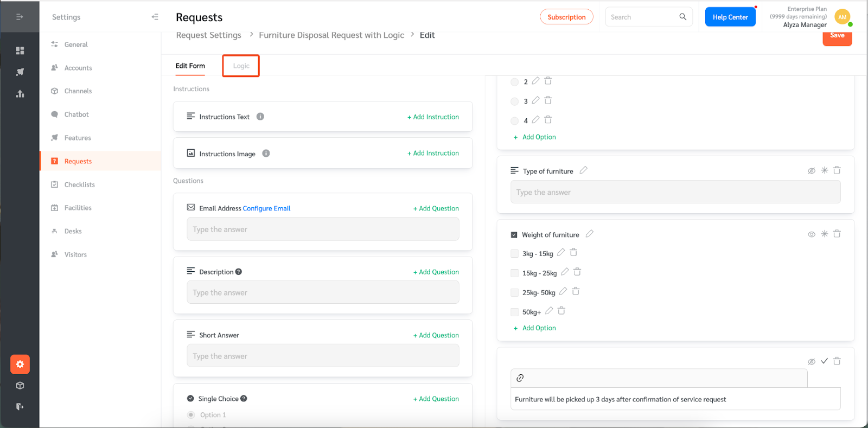
Task: Confirm the instruction with checkmark icon
Action: click(824, 361)
